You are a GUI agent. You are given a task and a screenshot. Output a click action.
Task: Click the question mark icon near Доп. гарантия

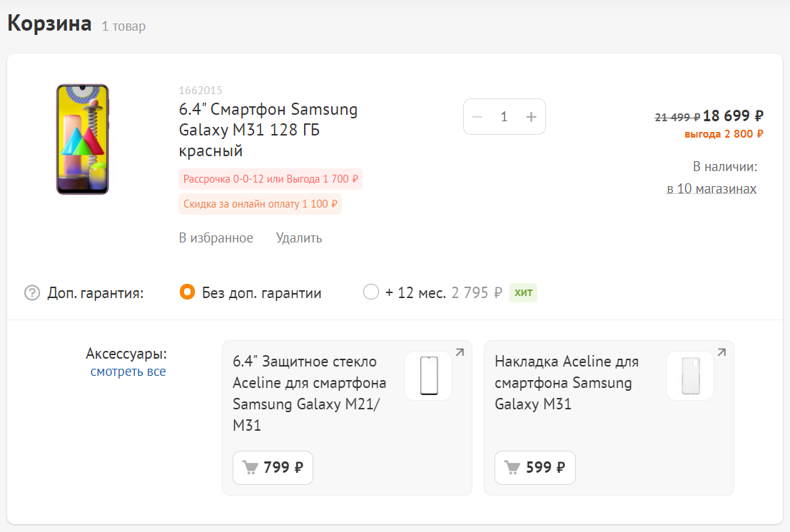(x=32, y=293)
